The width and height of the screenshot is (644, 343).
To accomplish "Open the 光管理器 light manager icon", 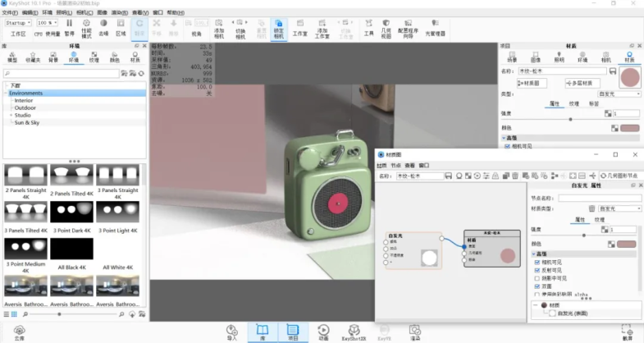I will (435, 26).
